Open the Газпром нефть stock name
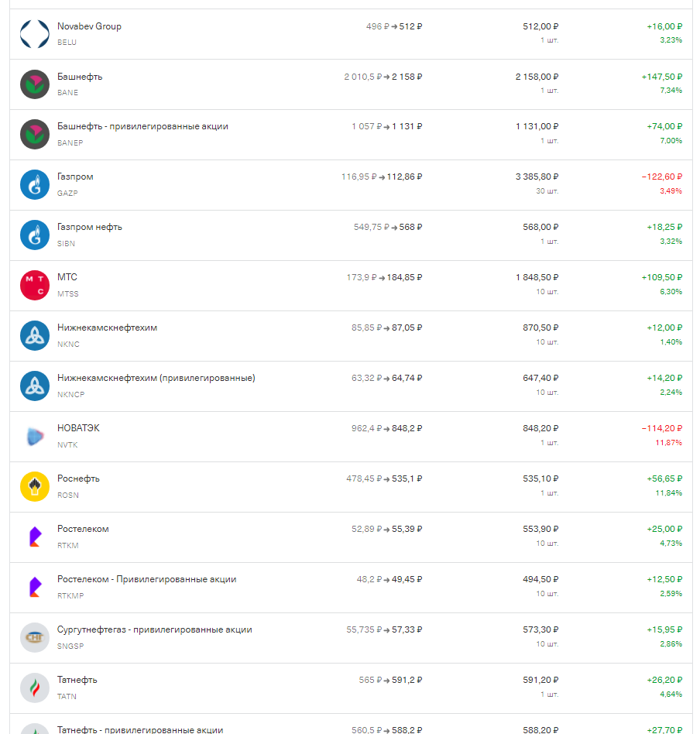Screen dimensions: 700x734 pyautogui.click(x=89, y=227)
